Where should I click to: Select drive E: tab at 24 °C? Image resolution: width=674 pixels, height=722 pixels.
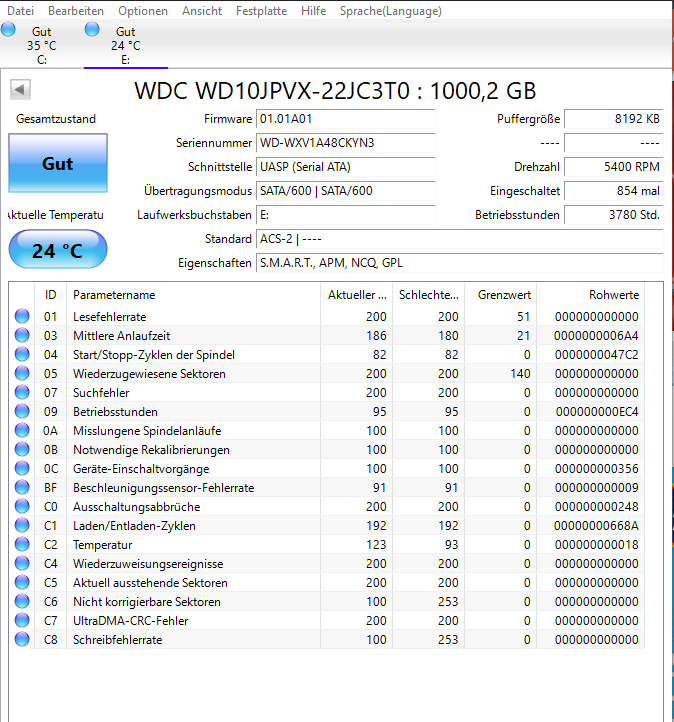126,45
